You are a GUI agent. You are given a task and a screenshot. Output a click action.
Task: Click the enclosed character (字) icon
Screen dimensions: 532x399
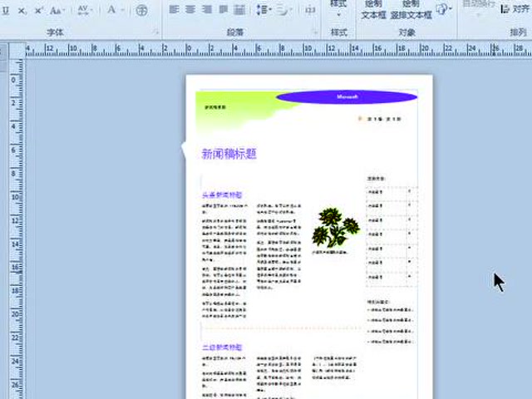141,11
